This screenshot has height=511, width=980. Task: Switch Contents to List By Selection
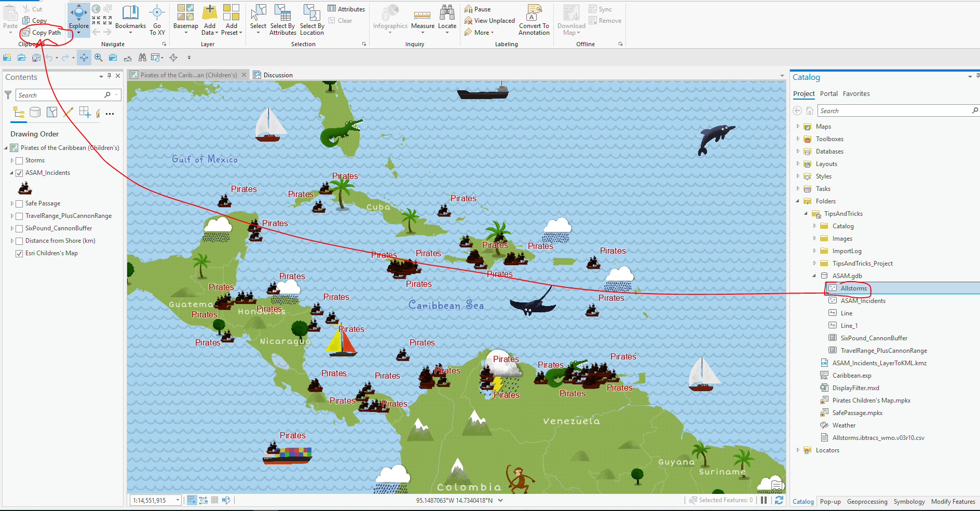pyautogui.click(x=52, y=112)
